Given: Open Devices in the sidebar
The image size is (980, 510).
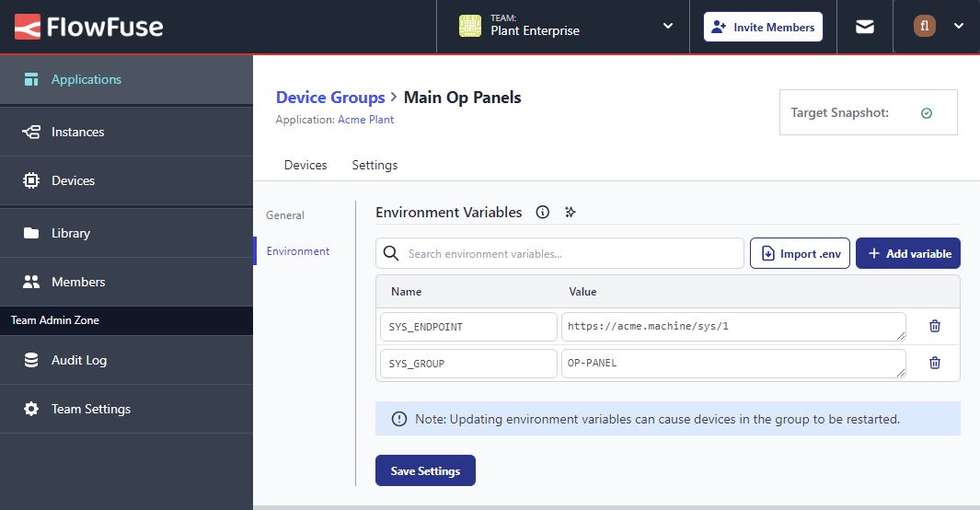Looking at the screenshot, I should (126, 180).
